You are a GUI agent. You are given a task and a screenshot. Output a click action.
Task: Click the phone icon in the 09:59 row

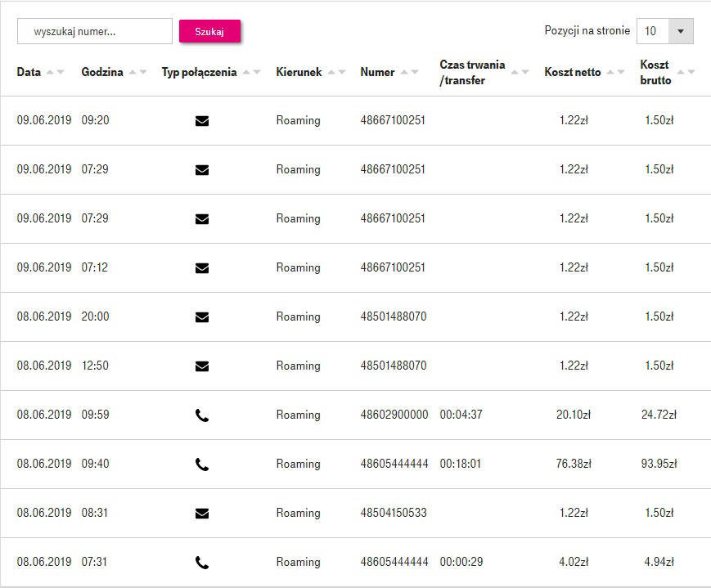click(x=202, y=415)
